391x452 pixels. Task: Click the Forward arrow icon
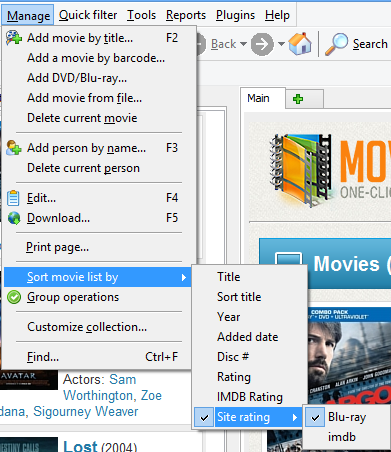[x=262, y=44]
